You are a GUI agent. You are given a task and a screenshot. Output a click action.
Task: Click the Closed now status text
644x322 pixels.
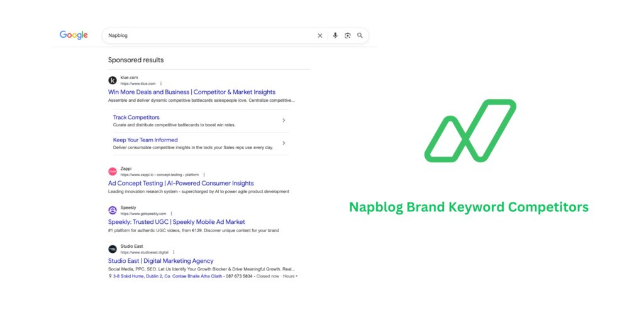tap(268, 277)
